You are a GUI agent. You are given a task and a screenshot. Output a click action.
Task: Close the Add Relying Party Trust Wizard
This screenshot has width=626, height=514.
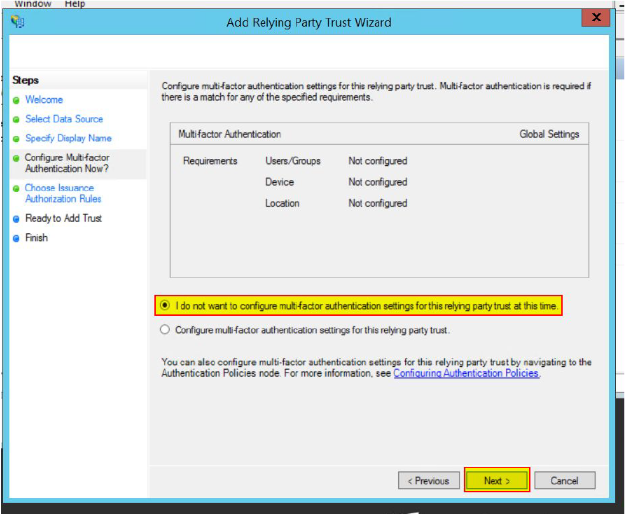pos(597,18)
